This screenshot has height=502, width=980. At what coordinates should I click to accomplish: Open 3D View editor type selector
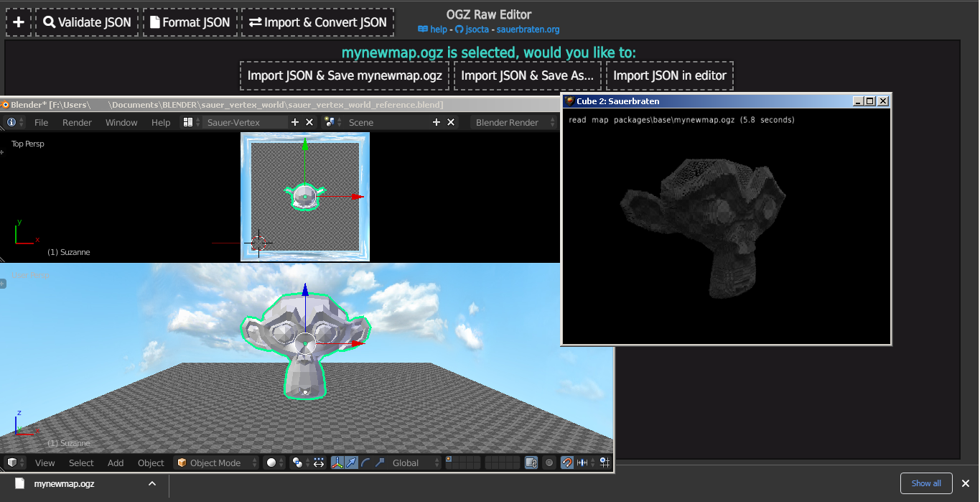16,463
